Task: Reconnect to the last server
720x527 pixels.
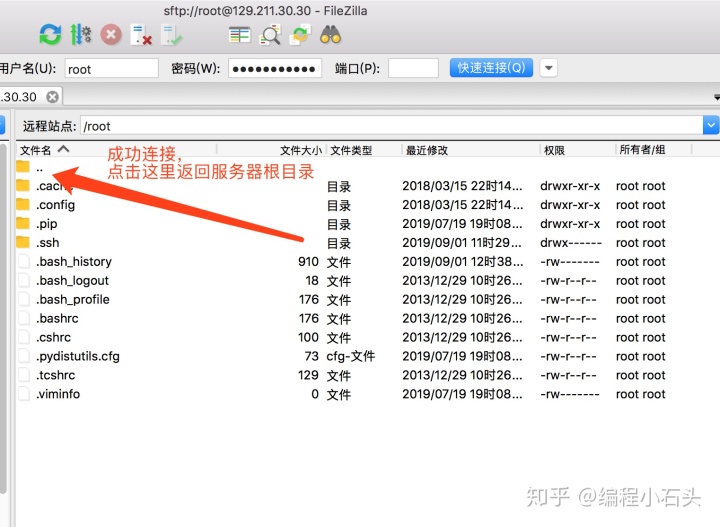Action: point(172,35)
